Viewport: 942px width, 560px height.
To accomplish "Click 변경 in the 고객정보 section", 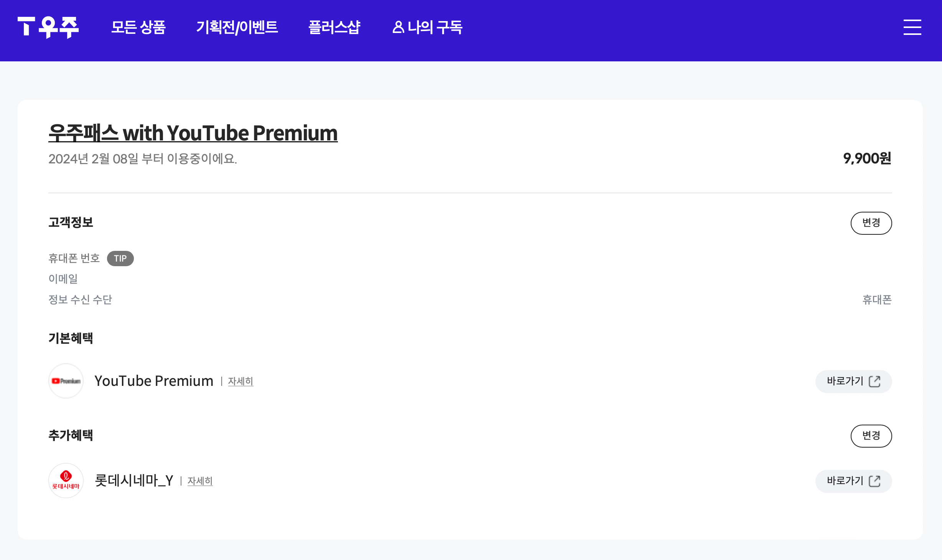I will (x=871, y=222).
